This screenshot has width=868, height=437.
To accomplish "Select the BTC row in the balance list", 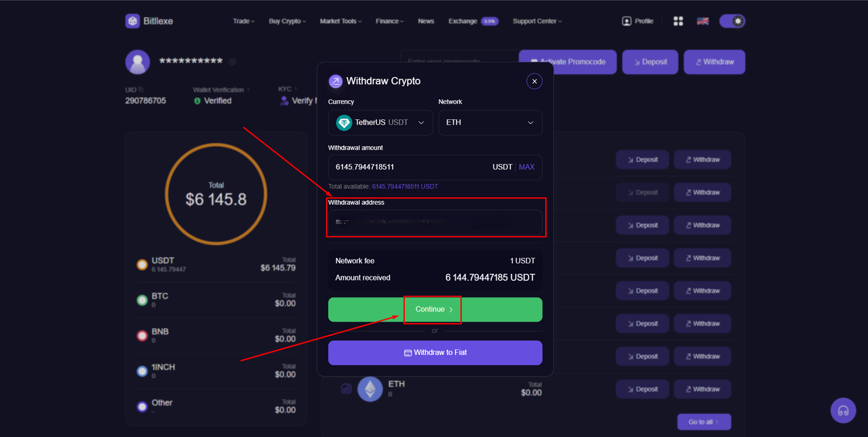I will [x=216, y=299].
